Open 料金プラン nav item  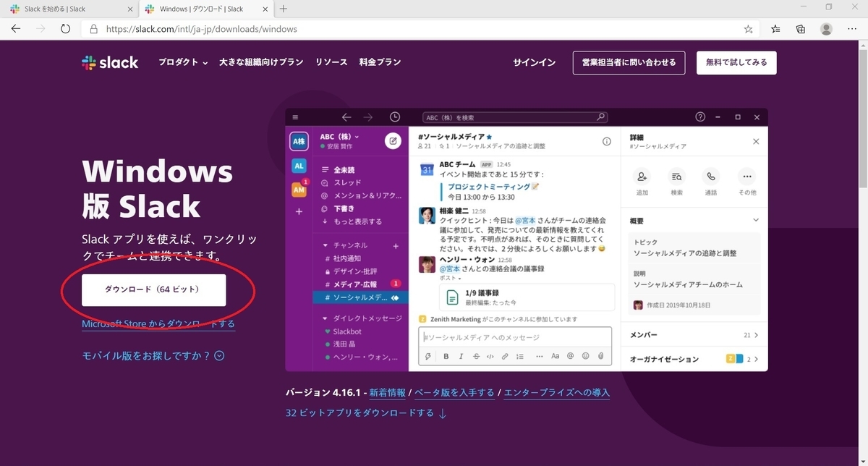tap(380, 62)
